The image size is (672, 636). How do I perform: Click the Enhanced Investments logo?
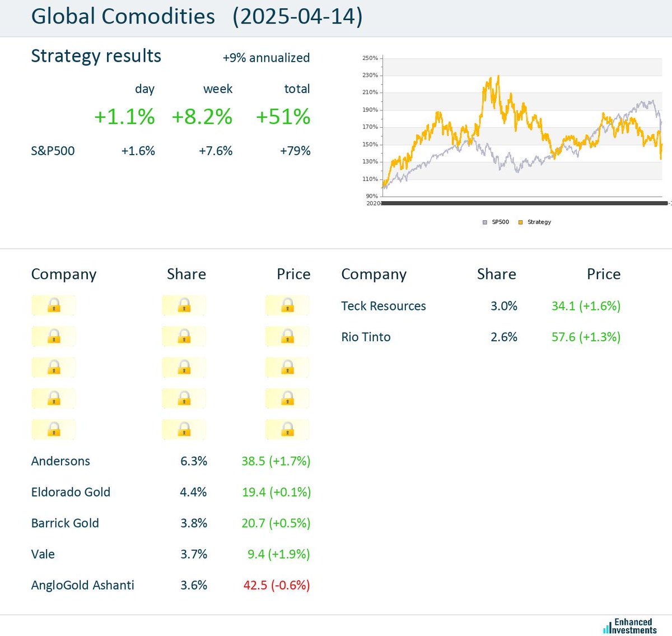[630, 626]
